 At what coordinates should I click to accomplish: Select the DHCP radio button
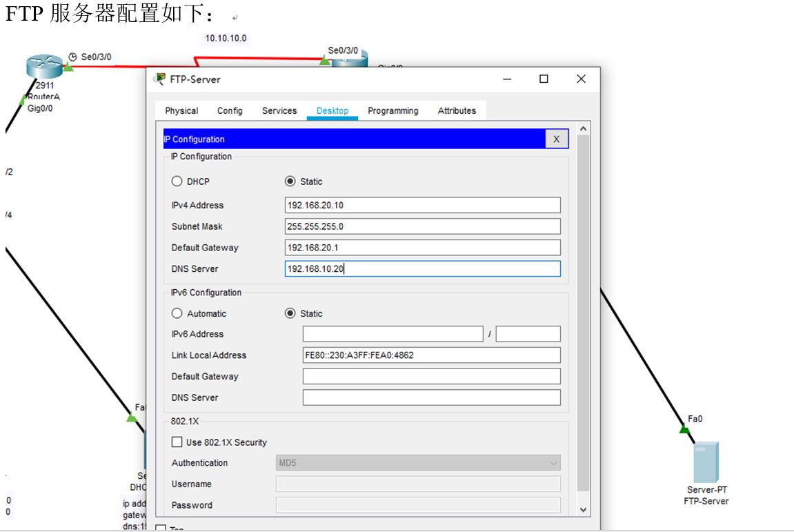pyautogui.click(x=177, y=181)
